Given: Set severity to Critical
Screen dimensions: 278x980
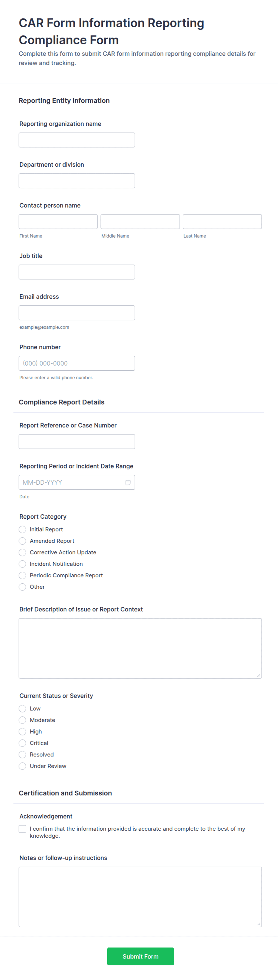Looking at the screenshot, I should point(22,742).
